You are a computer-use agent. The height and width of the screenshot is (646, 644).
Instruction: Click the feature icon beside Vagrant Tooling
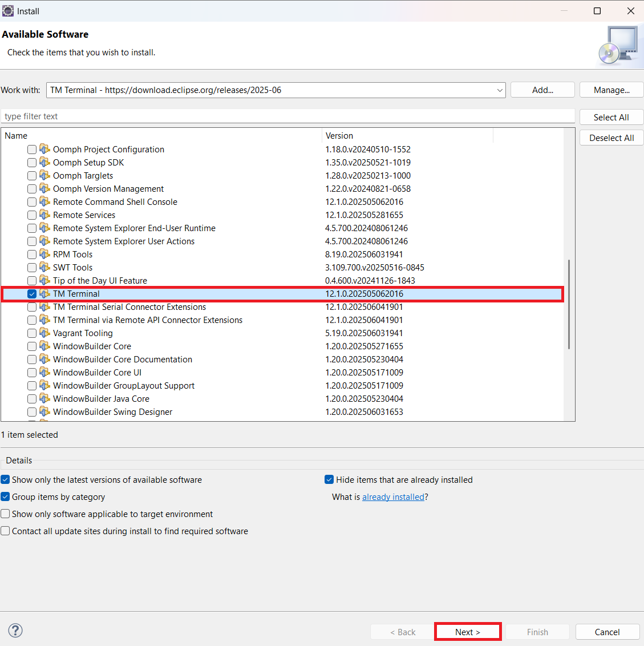click(x=44, y=333)
